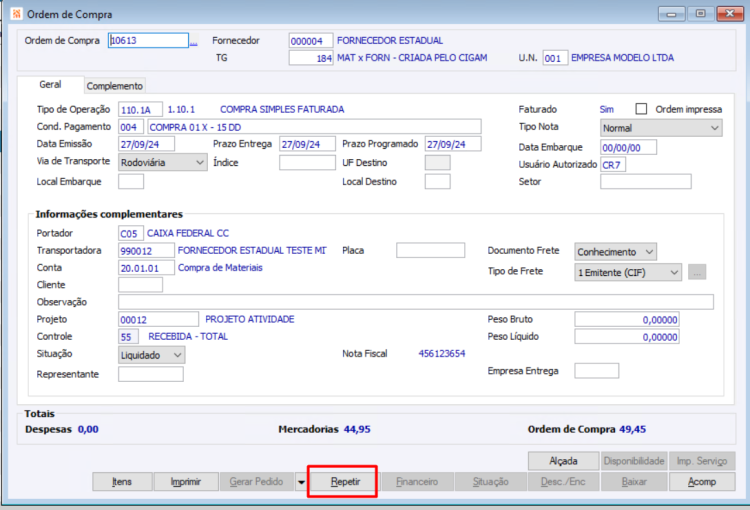Click the Prazo Programado date field
This screenshot has height=510, width=750.
point(453,144)
